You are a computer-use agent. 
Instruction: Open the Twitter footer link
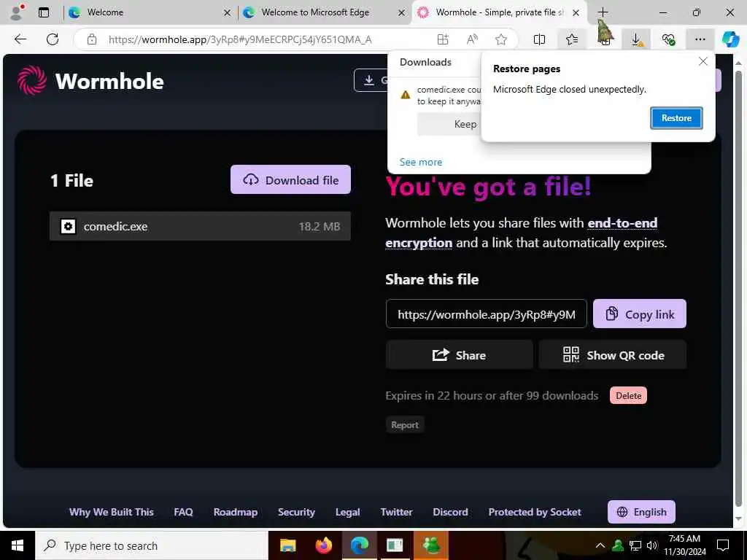[x=396, y=512]
